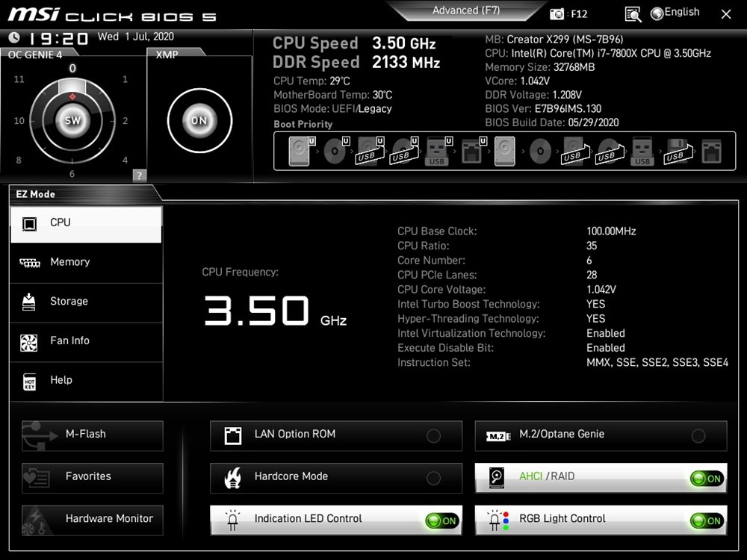
Task: Change language from English
Action: tap(682, 12)
